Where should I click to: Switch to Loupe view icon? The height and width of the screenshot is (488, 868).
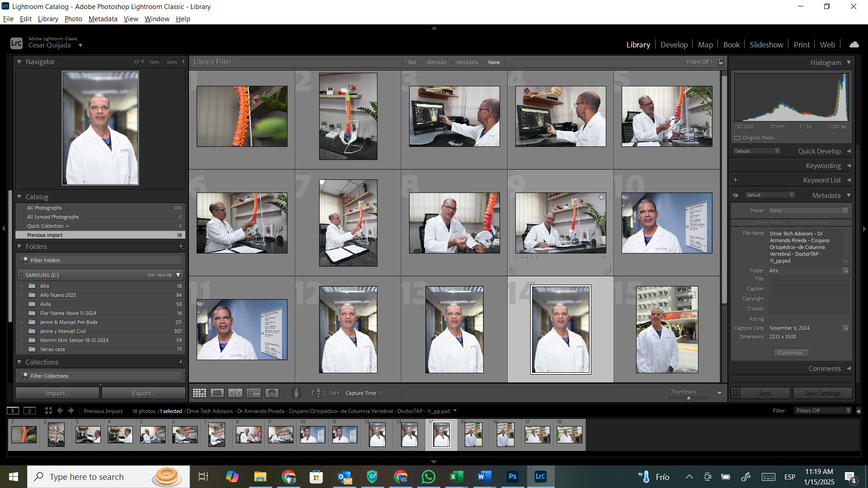pos(217,393)
